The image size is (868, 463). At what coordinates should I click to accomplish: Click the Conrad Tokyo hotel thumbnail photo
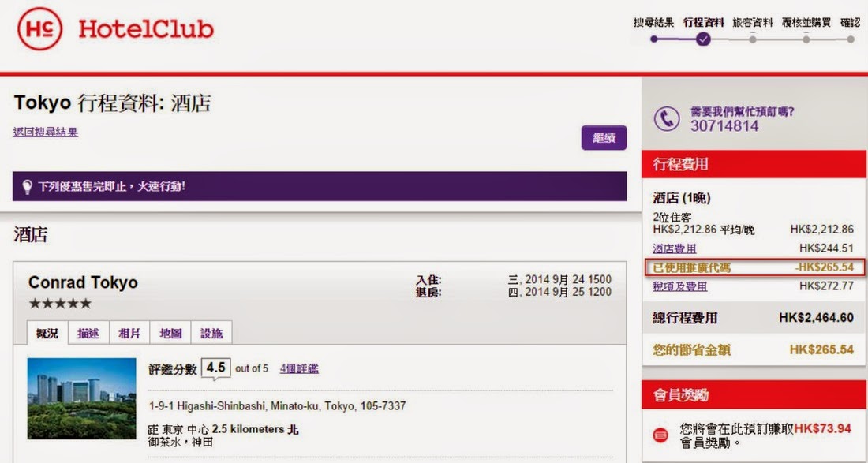[x=81, y=398]
